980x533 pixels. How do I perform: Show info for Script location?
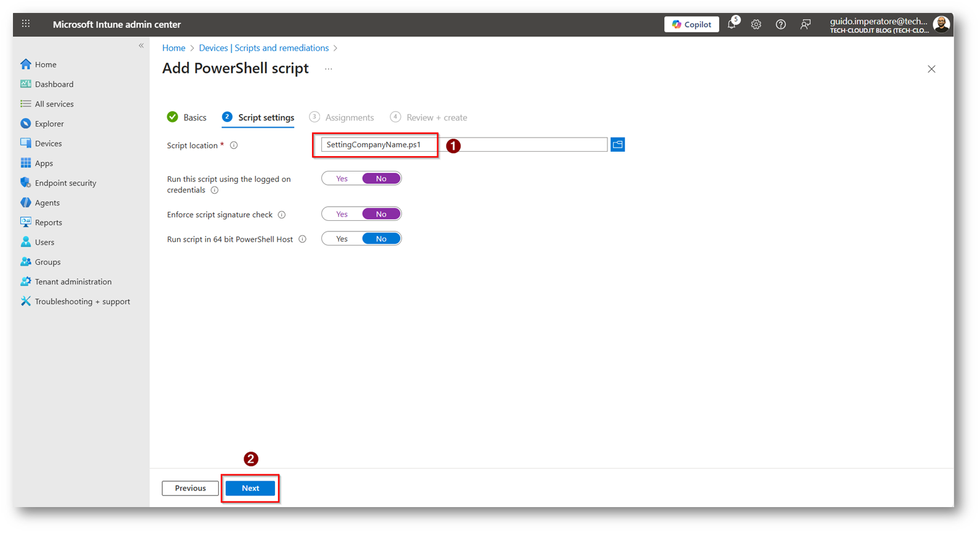tap(234, 146)
